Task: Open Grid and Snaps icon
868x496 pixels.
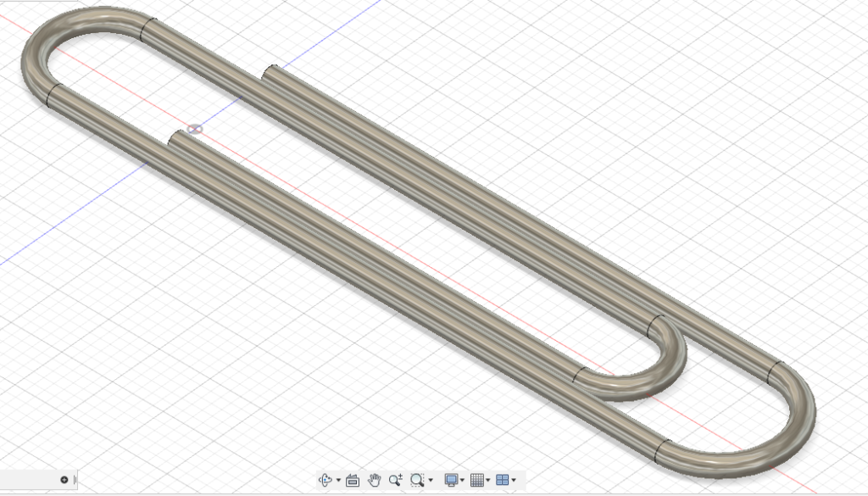Action: click(476, 480)
